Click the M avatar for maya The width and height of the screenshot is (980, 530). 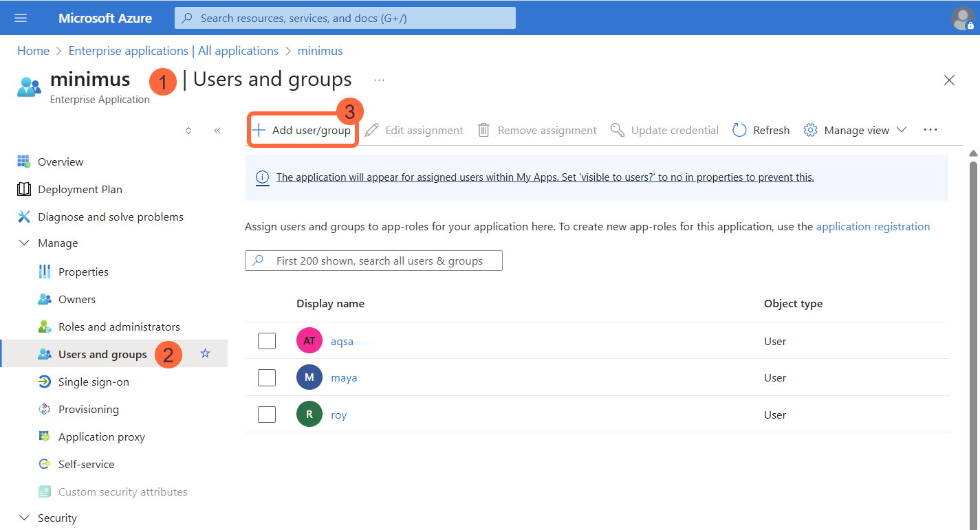tap(309, 377)
